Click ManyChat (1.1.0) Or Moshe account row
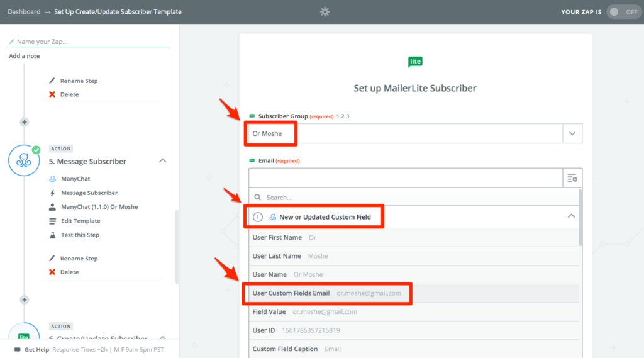The image size is (644, 358). (93, 207)
